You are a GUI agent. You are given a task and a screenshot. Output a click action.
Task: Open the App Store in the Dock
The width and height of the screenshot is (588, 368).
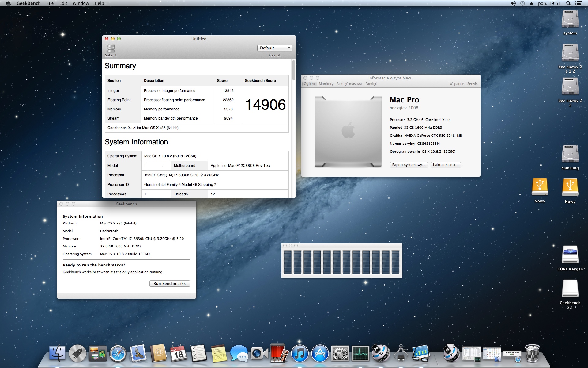(320, 353)
